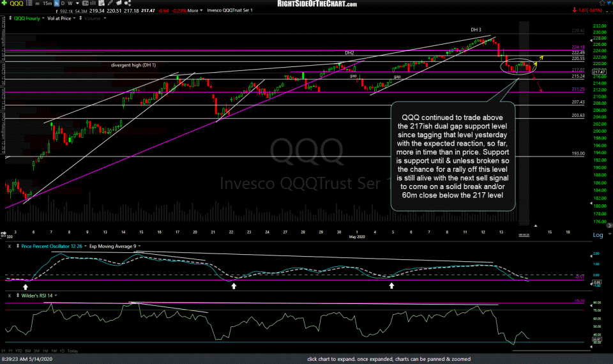The width and height of the screenshot is (613, 364).
Task: Click the 224.18 resistance level label
Action: pos(579,47)
